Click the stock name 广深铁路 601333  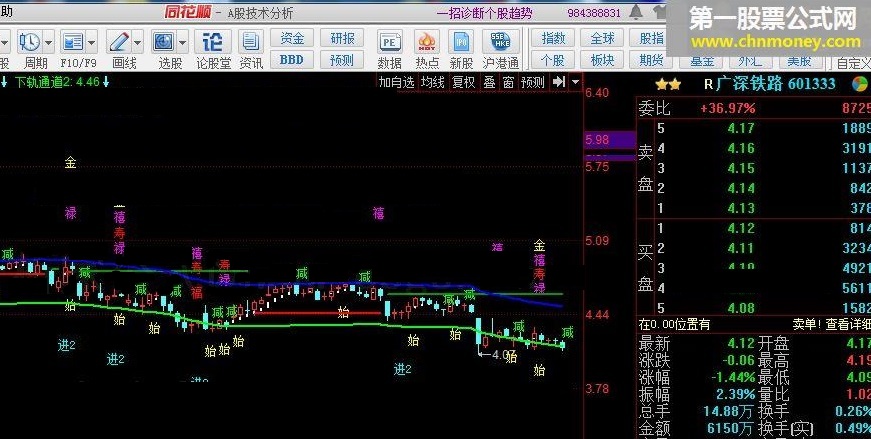(x=775, y=84)
